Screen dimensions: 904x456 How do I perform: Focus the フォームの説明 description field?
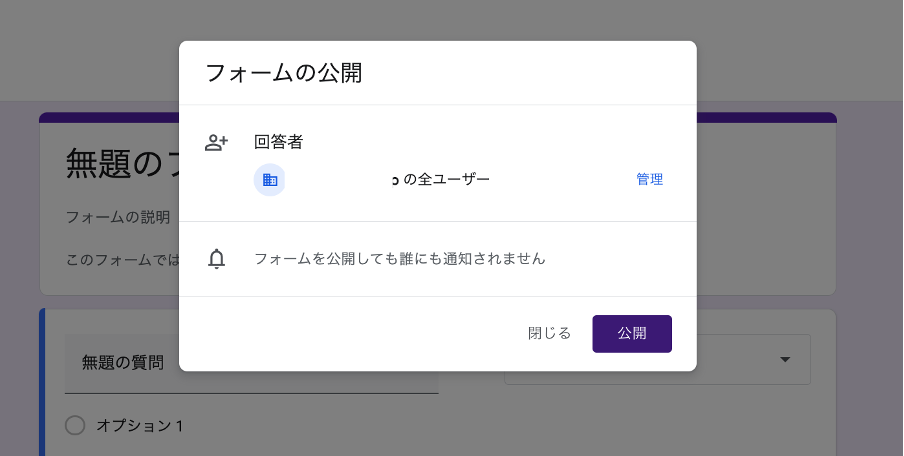pyautogui.click(x=117, y=217)
